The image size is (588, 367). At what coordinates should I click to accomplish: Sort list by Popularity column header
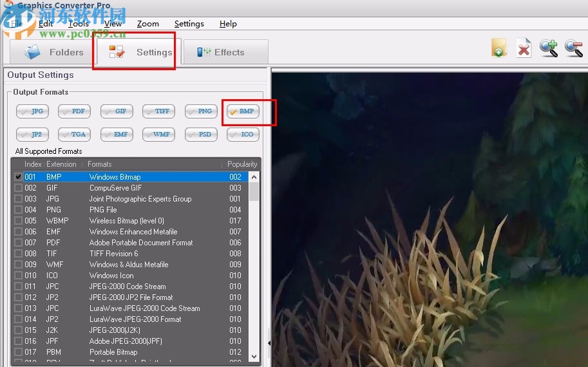coord(242,164)
